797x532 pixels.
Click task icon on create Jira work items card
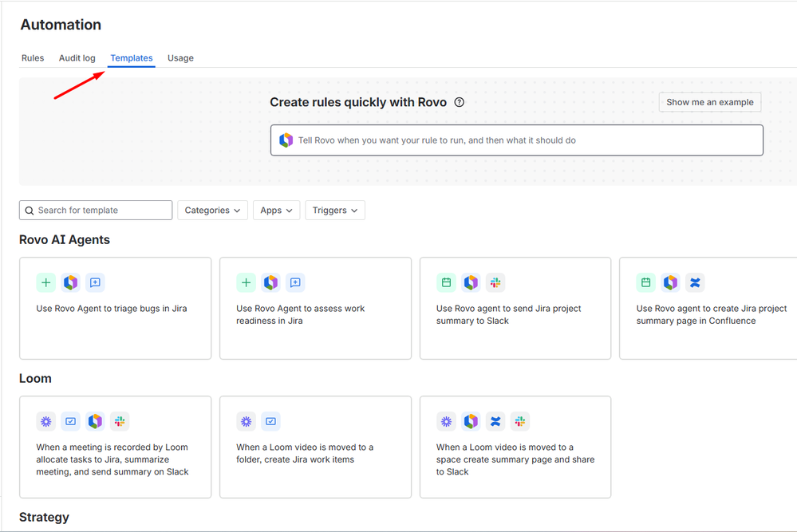[271, 421]
